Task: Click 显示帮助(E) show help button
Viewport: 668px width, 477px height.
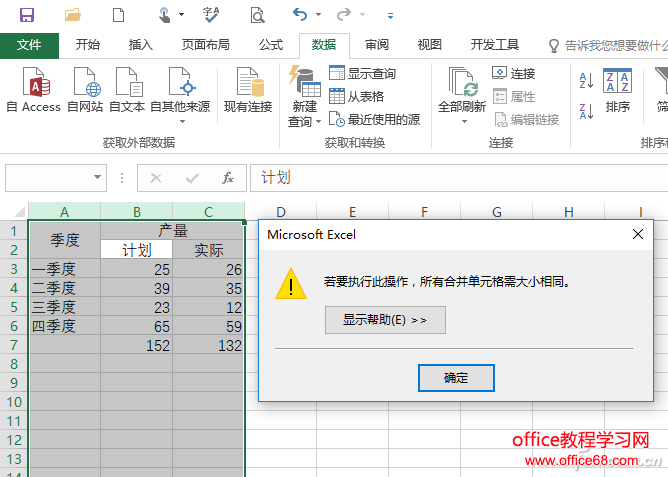Action: (385, 320)
